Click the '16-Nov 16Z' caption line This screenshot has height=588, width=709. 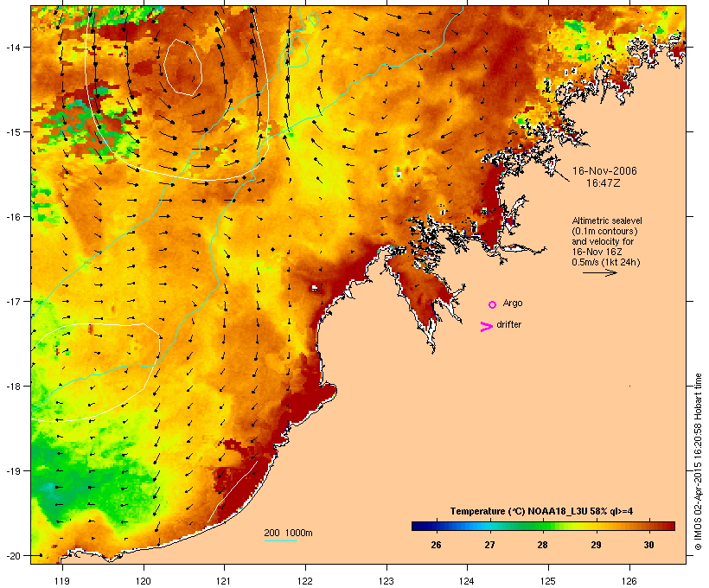(597, 252)
